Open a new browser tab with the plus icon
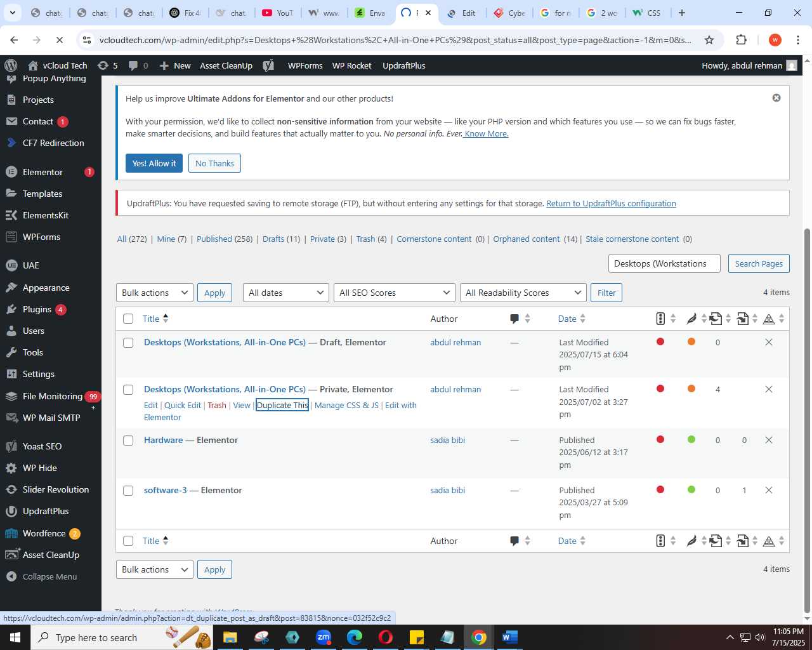The width and height of the screenshot is (812, 650). [x=682, y=13]
